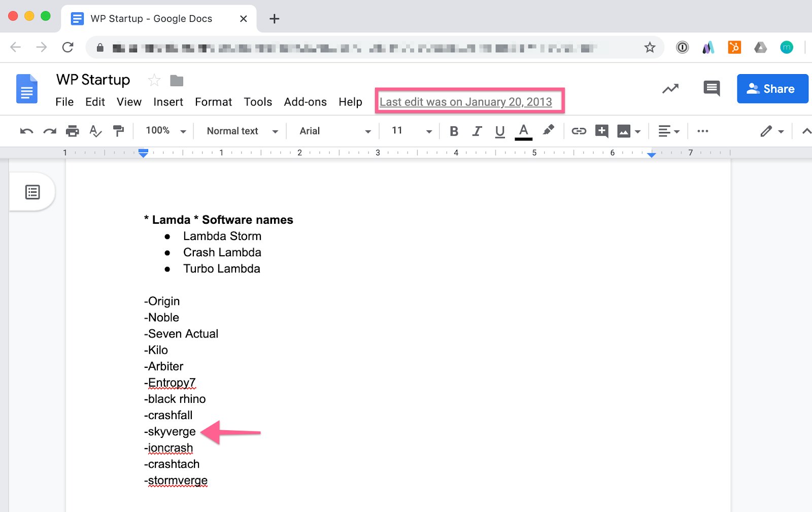Open the Normal text styles dropdown
Screen dimensions: 812x512
[x=242, y=131]
